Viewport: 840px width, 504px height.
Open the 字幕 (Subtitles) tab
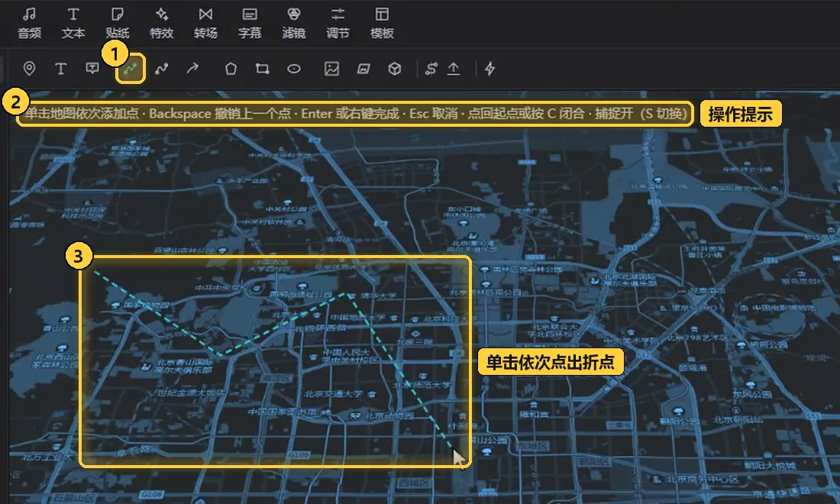coord(250,24)
